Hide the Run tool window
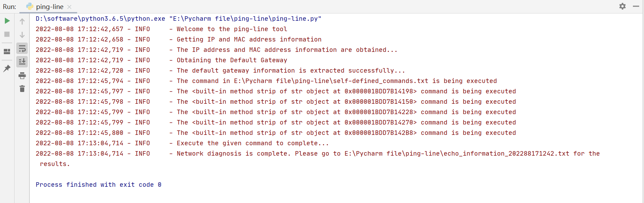644x203 pixels. click(636, 6)
